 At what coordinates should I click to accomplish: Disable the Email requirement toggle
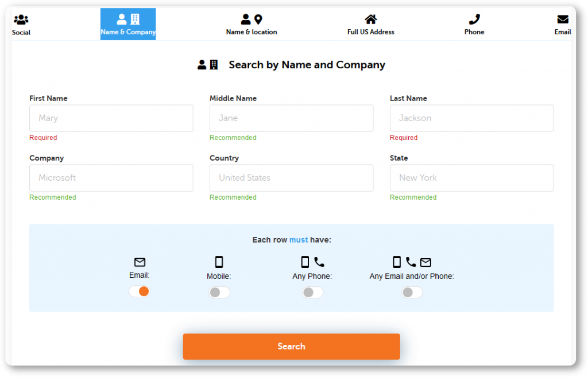[139, 291]
